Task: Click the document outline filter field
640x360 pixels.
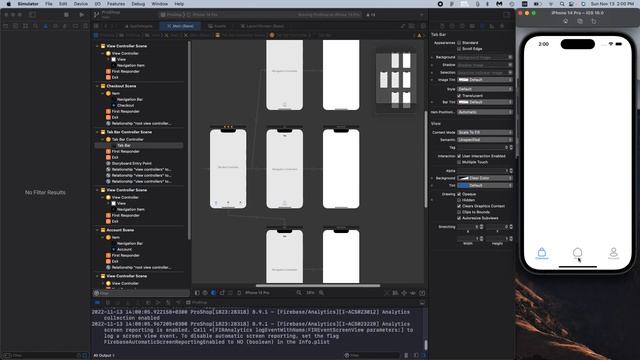Action: (141, 293)
